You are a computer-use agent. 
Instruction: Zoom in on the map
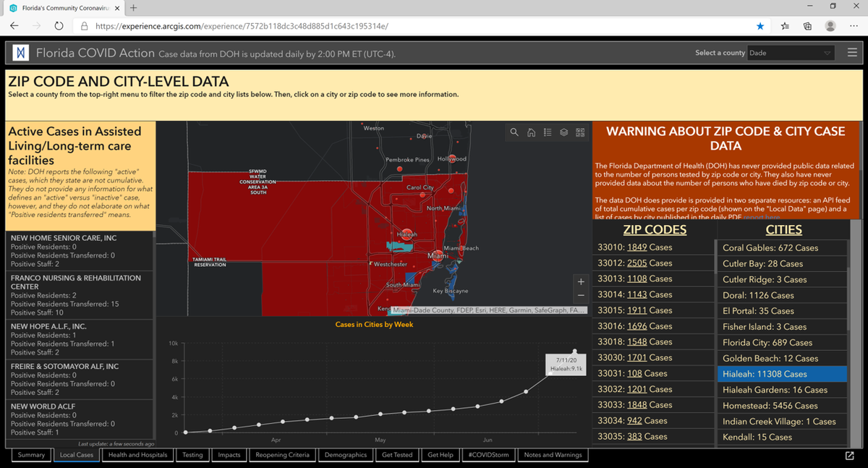coord(581,281)
